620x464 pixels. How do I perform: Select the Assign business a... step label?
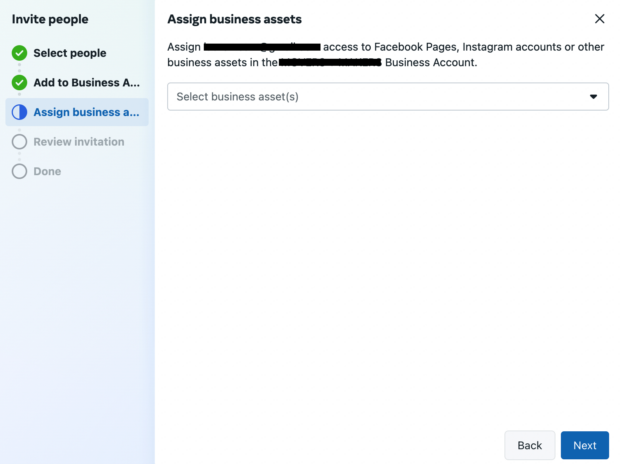click(86, 112)
